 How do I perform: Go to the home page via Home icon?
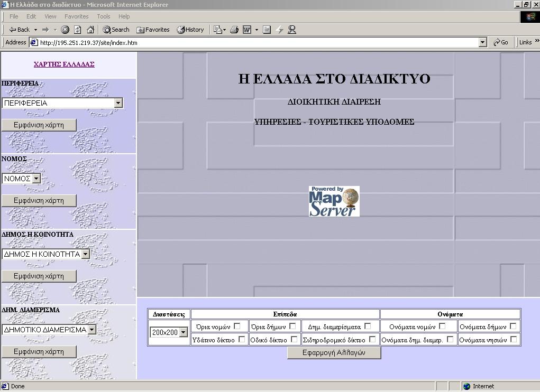[x=90, y=30]
